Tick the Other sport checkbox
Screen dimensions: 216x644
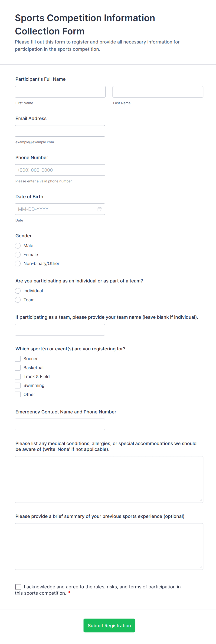[18, 395]
